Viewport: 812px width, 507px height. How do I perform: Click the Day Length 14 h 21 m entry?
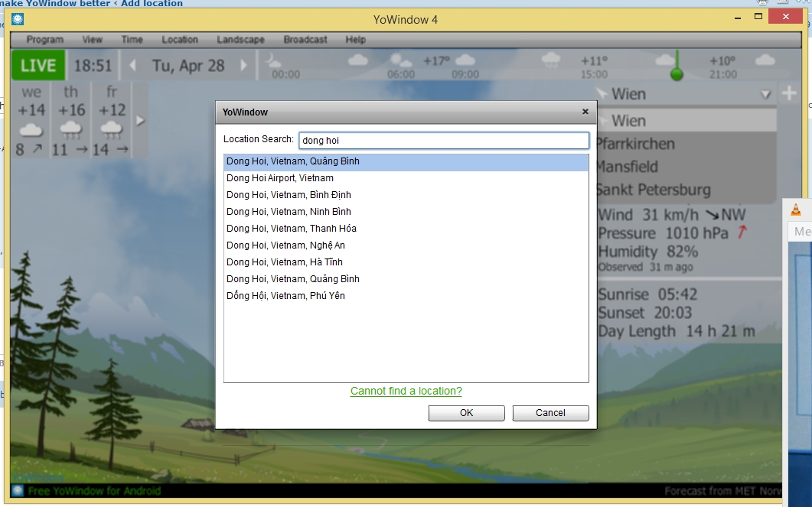pyautogui.click(x=677, y=331)
